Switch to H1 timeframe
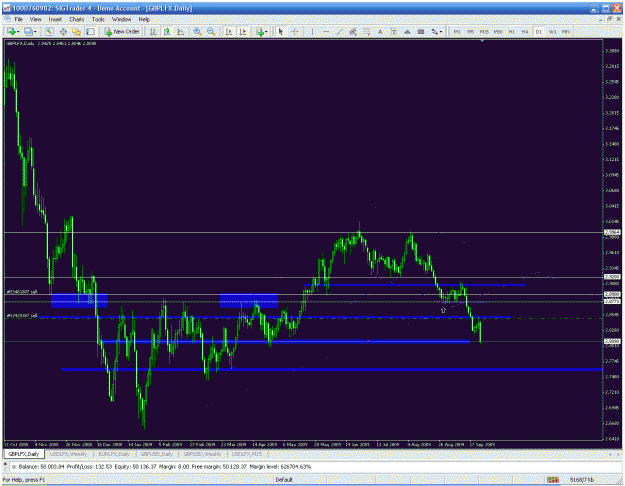The image size is (625, 486). click(x=511, y=31)
